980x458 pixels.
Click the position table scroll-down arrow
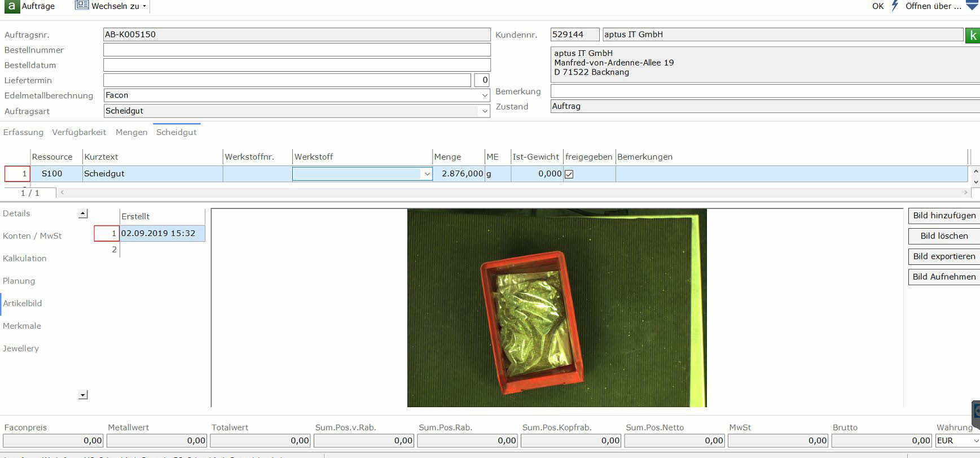pyautogui.click(x=975, y=182)
